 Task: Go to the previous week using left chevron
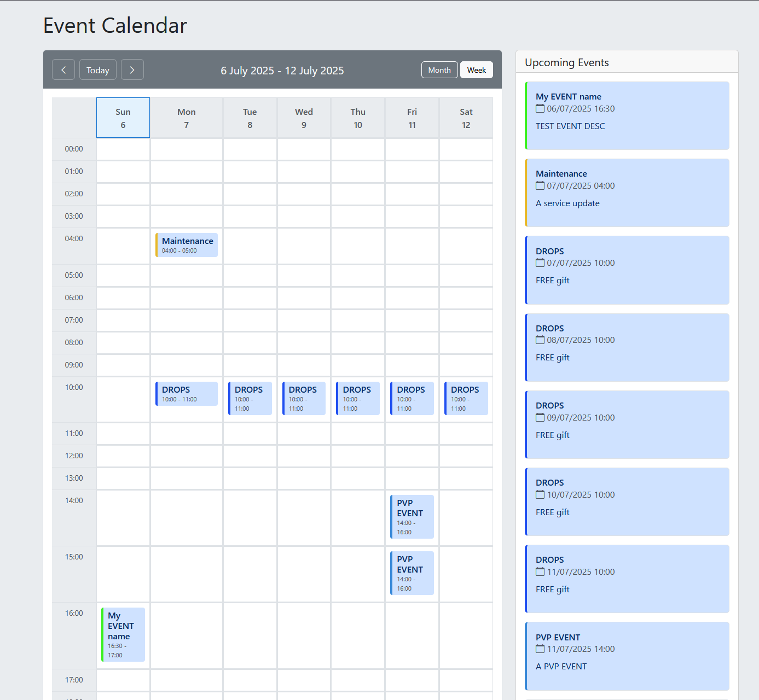click(63, 70)
